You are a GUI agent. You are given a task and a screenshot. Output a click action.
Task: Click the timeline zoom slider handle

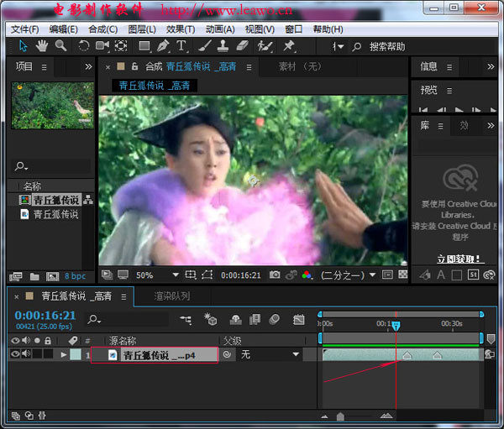340,416
